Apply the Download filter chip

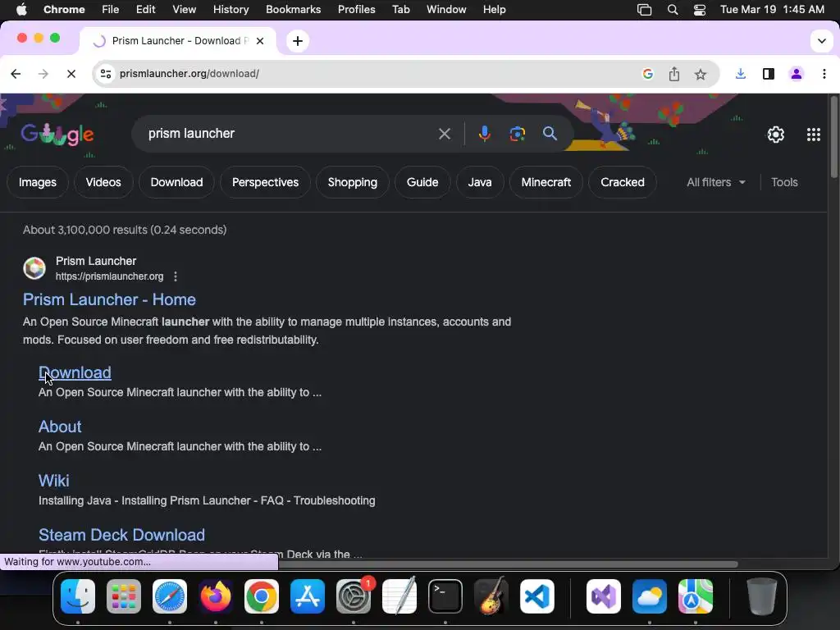click(x=177, y=182)
